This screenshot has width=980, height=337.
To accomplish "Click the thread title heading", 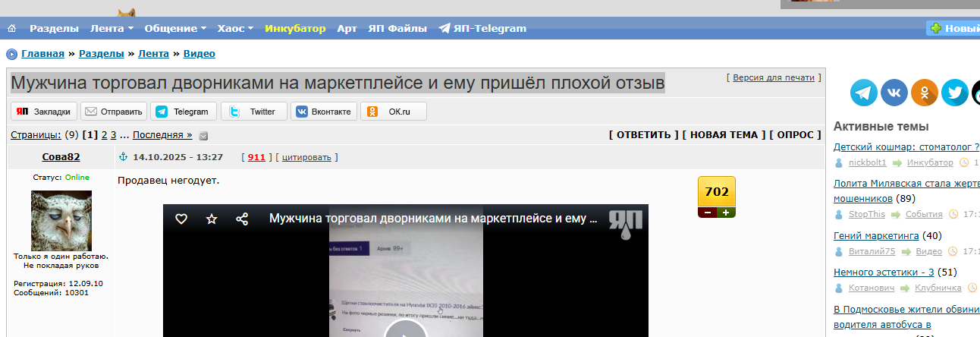I will [338, 83].
